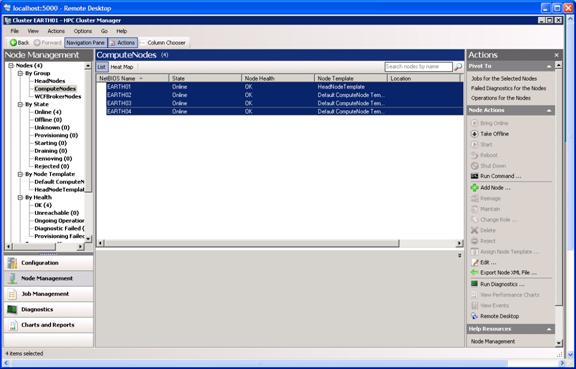Viewport: 576px width, 369px height.
Task: Click the Take Offline icon
Action: [x=474, y=134]
